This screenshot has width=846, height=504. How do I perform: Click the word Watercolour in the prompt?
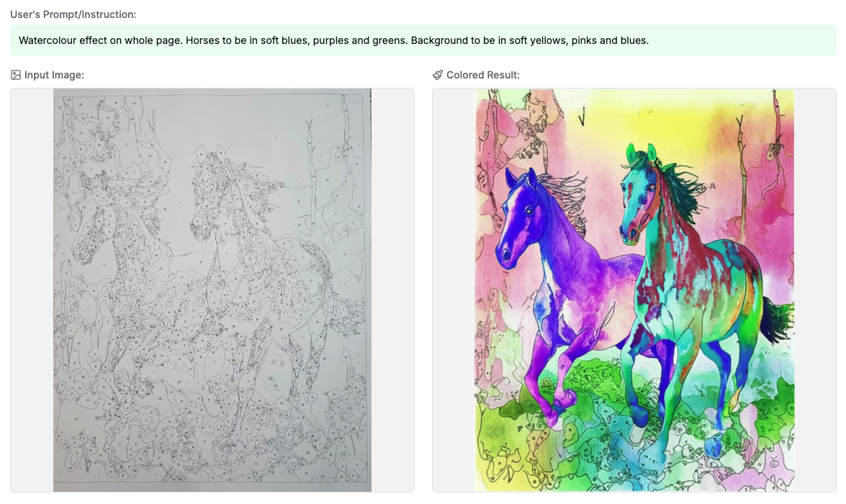point(44,40)
